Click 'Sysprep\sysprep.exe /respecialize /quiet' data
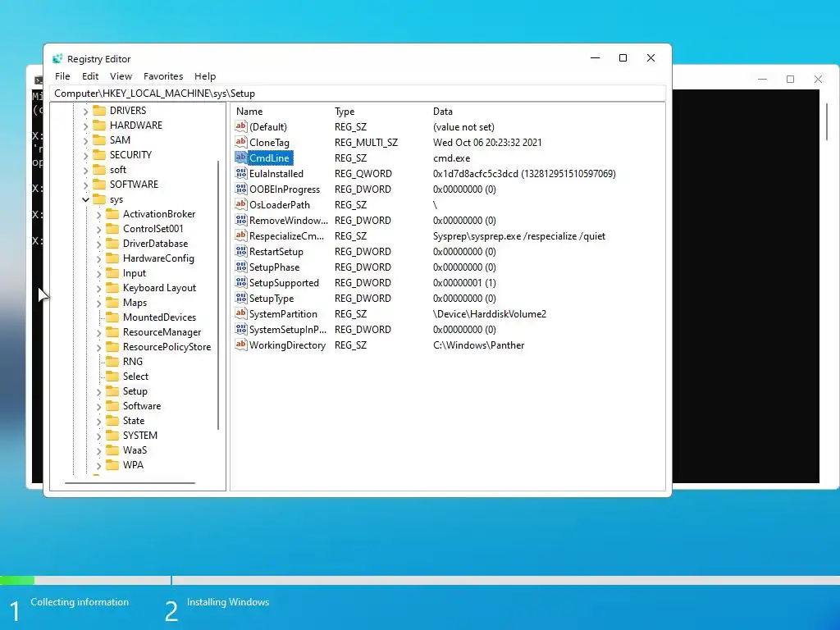This screenshot has width=840, height=630. click(x=519, y=236)
